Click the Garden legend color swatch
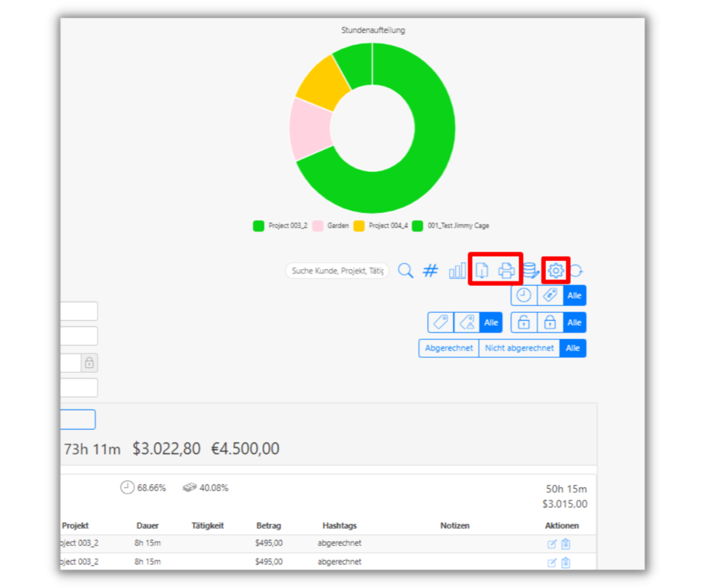This screenshot has width=706, height=588. 318,226
